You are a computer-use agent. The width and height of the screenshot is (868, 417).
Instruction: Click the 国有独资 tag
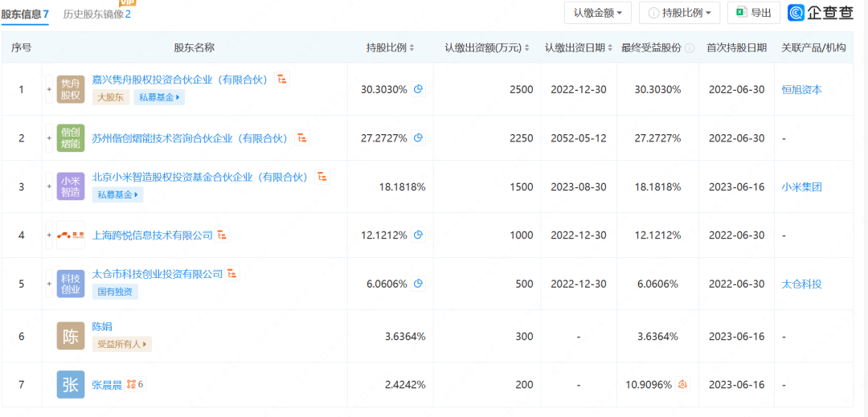(x=115, y=292)
